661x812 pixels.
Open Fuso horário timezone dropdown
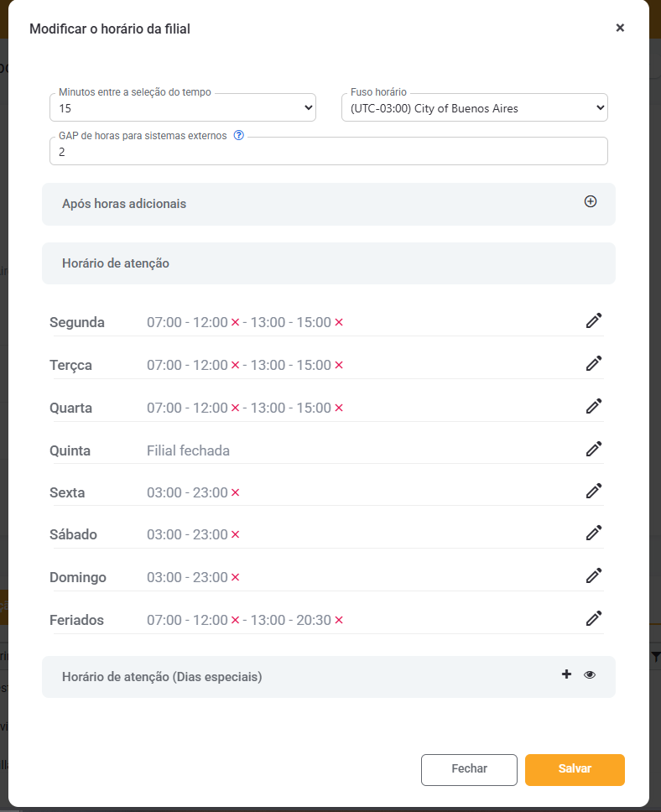pos(474,108)
